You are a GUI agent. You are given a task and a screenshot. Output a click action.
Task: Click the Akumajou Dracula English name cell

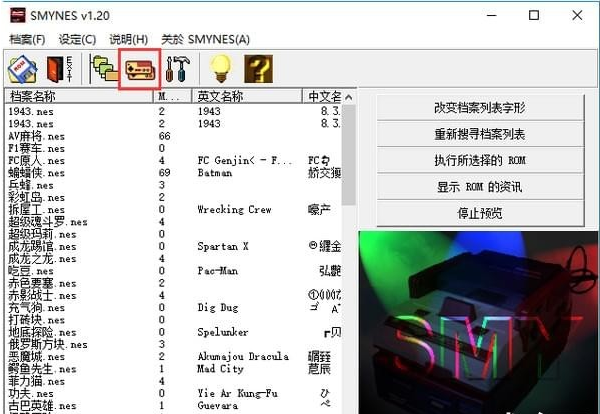tap(243, 357)
